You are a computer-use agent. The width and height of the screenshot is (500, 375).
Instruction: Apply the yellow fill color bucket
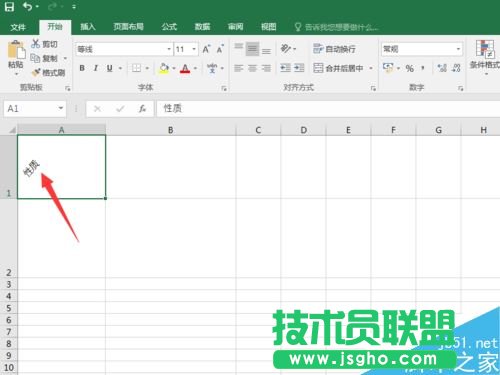pyautogui.click(x=164, y=68)
